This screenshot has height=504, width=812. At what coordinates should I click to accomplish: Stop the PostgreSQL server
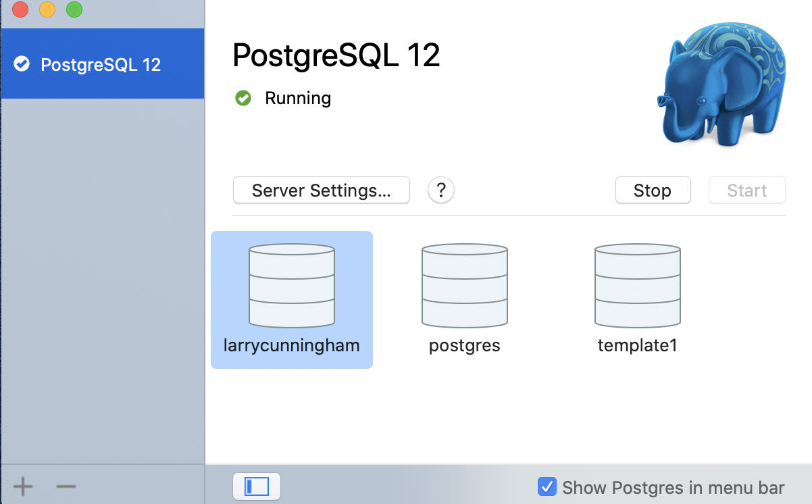pos(653,190)
